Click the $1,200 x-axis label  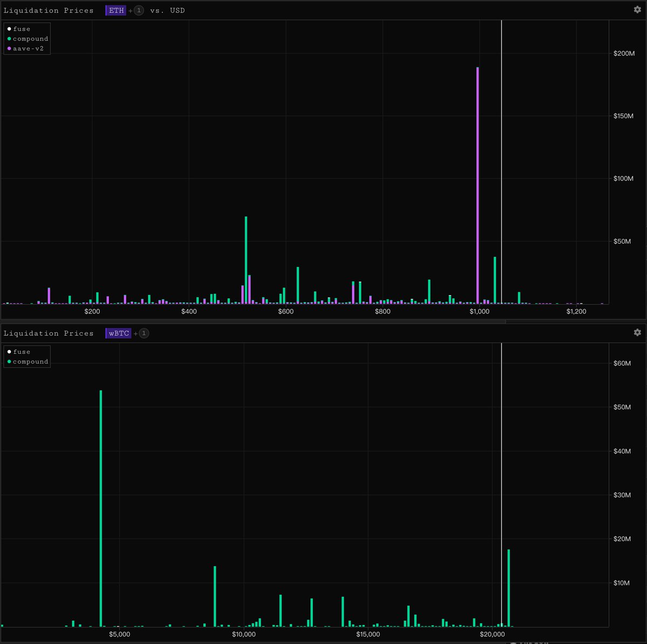coord(576,311)
